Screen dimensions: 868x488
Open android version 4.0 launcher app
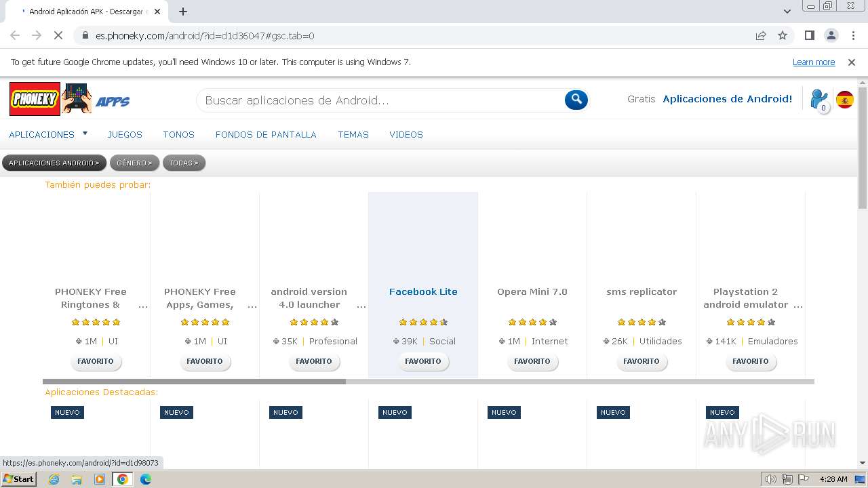(x=309, y=298)
